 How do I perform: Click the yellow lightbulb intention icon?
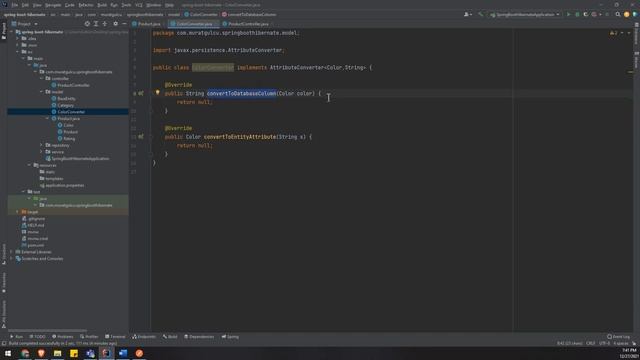click(x=158, y=93)
